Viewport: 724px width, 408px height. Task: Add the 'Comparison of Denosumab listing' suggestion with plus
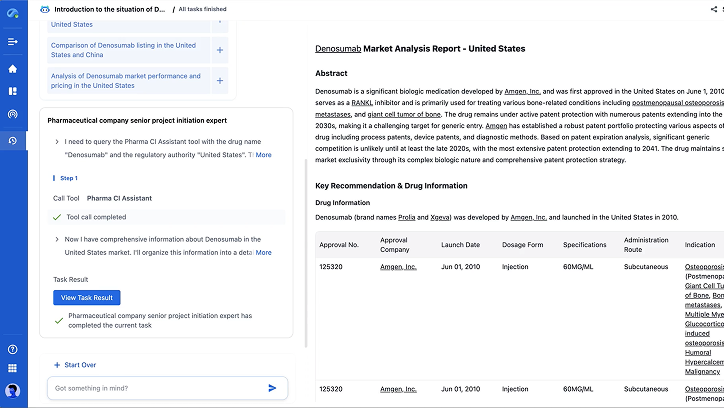click(x=220, y=50)
